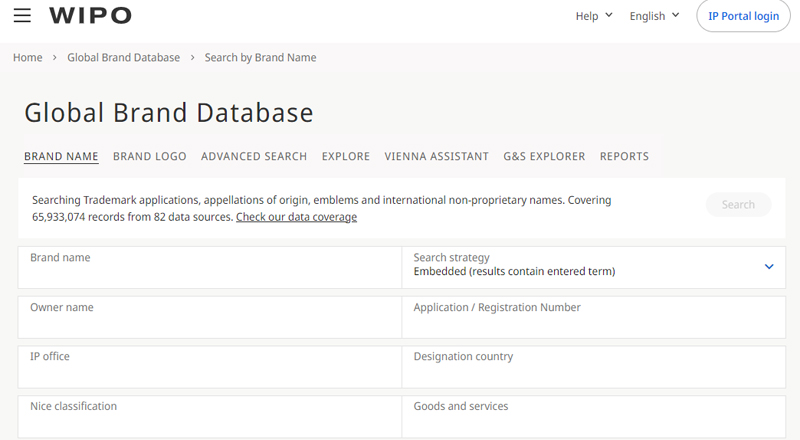The height and width of the screenshot is (440, 800).
Task: Open the English language selector
Action: [654, 16]
